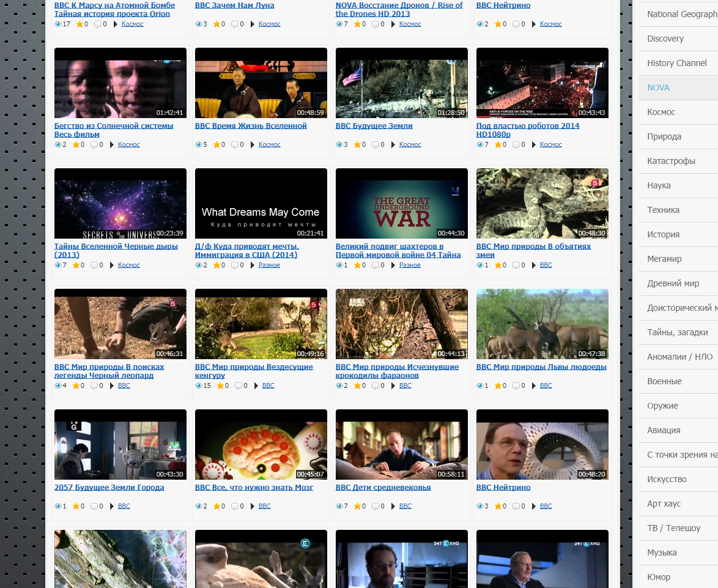Image resolution: width=718 pixels, height=588 pixels.
Task: Open 'BBC Дети средневековья' title link
Action: coord(383,487)
